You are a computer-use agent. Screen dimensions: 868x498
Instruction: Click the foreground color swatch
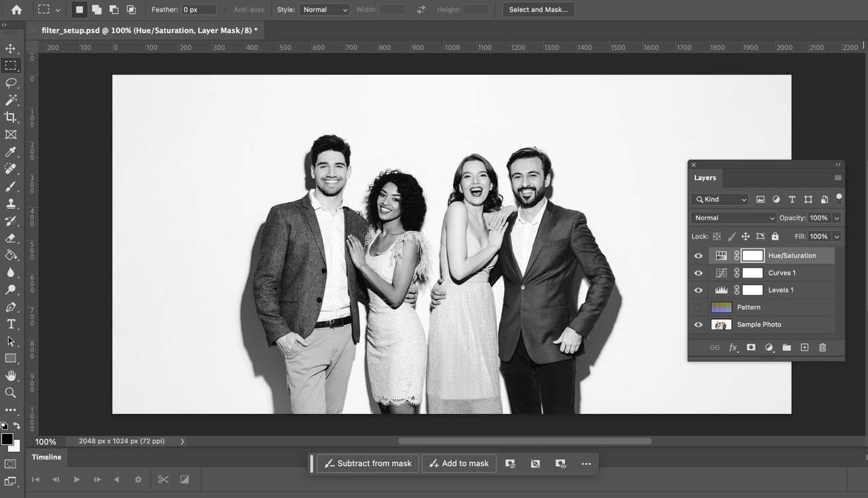point(7,439)
